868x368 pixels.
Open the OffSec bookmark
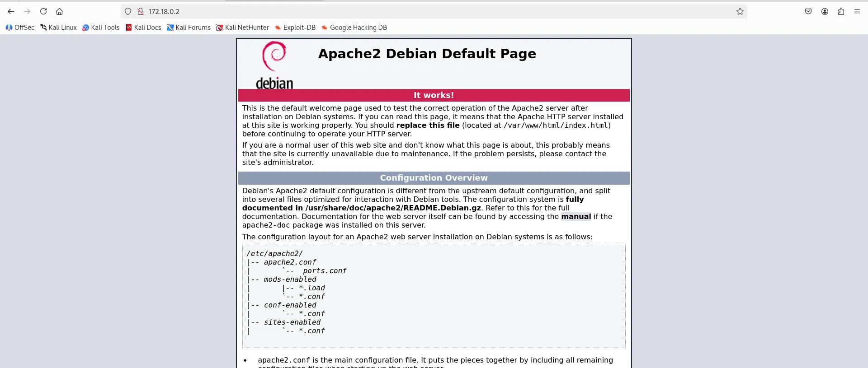pos(20,28)
